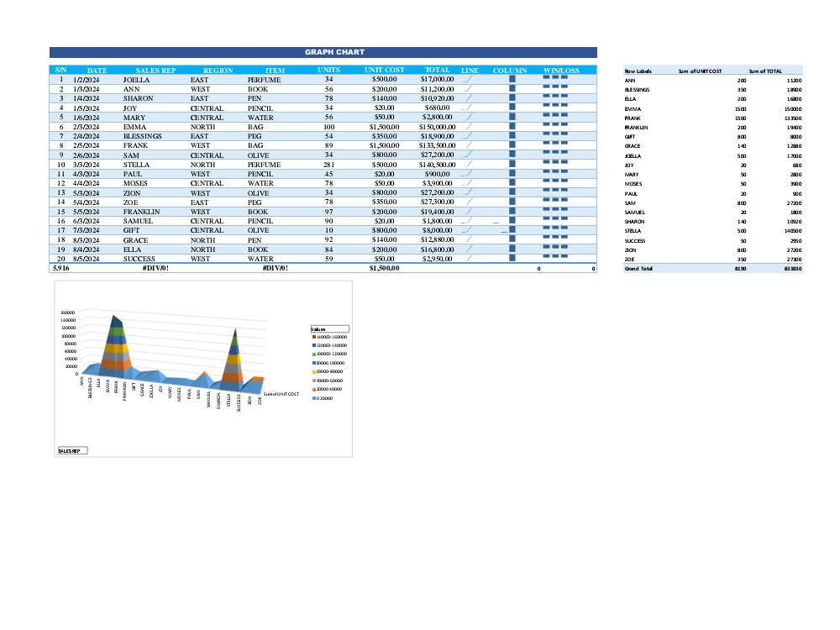Click the 140000-160000 brown legend swatch
Image resolution: width=840 pixels, height=630 pixels.
click(x=314, y=337)
